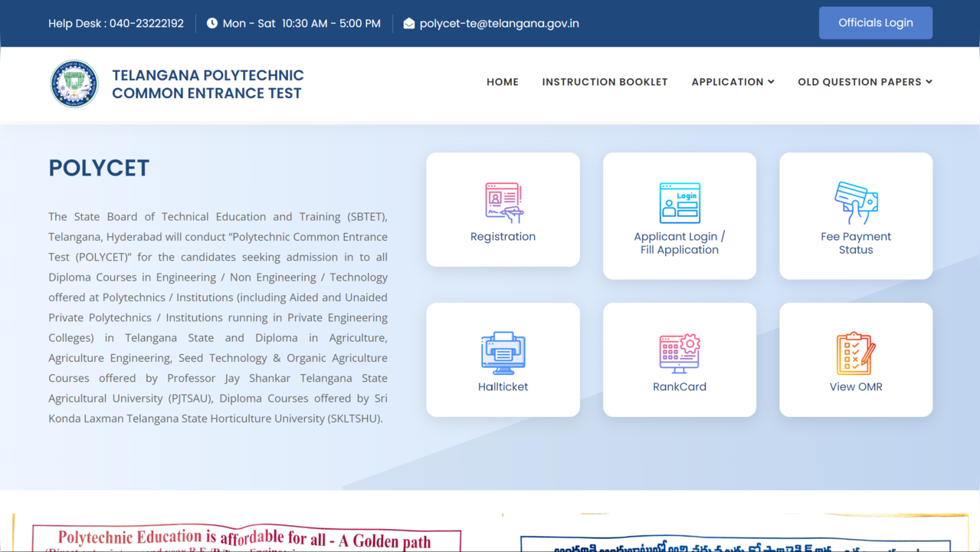Click the Registration icon
The image size is (980, 552).
click(503, 202)
